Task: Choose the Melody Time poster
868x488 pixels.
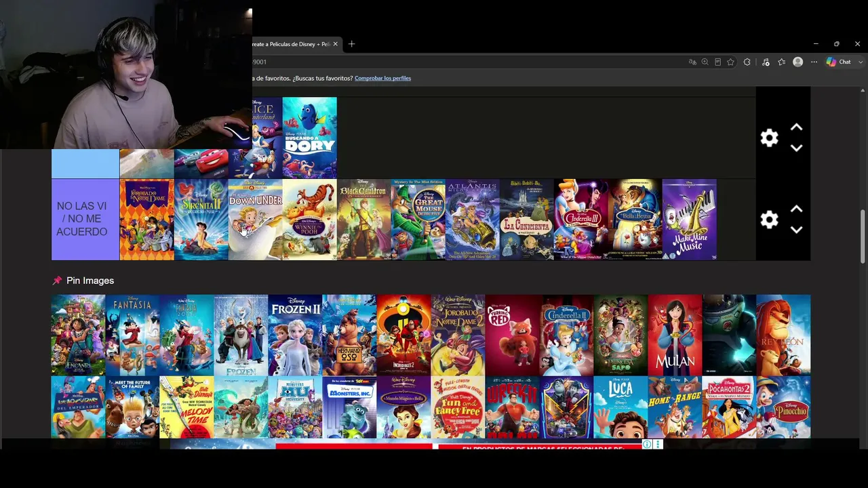Action: pyautogui.click(x=186, y=407)
